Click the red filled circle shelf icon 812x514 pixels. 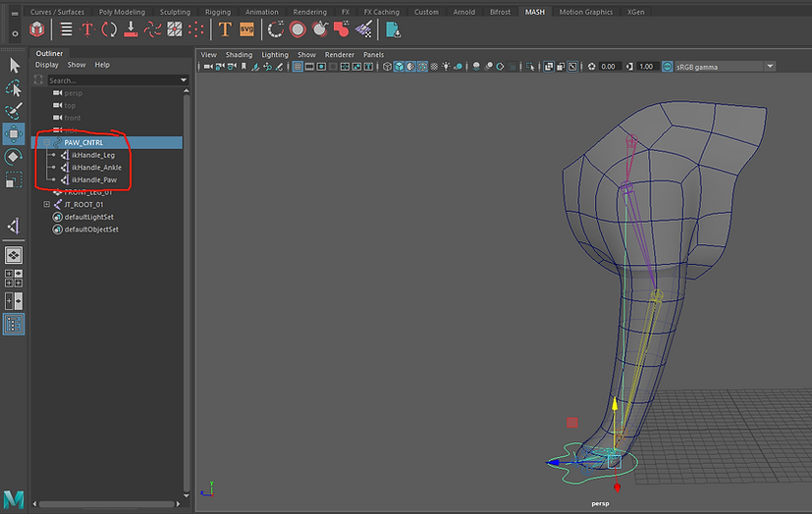click(298, 29)
